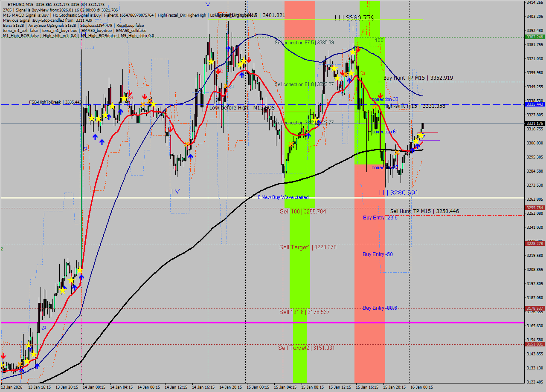Viewport: 546px width, 392px height.
Task: Select the hollow outlined up-arrow near the 13 Jan lows
Action: 44,328
